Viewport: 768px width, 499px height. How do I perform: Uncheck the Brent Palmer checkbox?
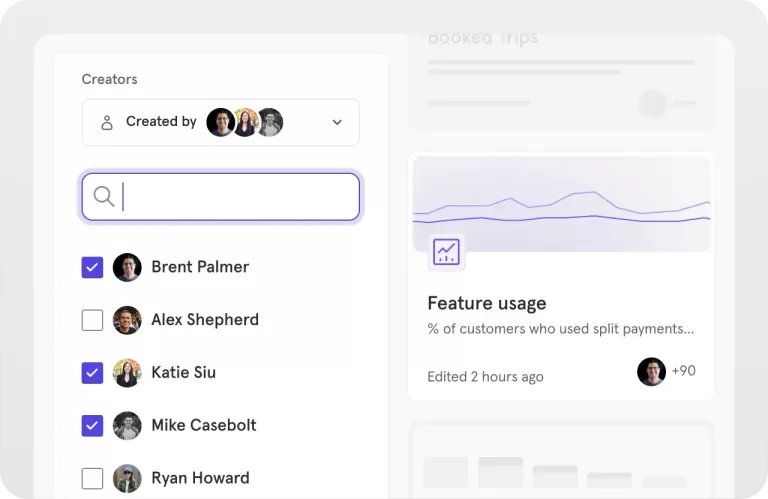point(92,267)
